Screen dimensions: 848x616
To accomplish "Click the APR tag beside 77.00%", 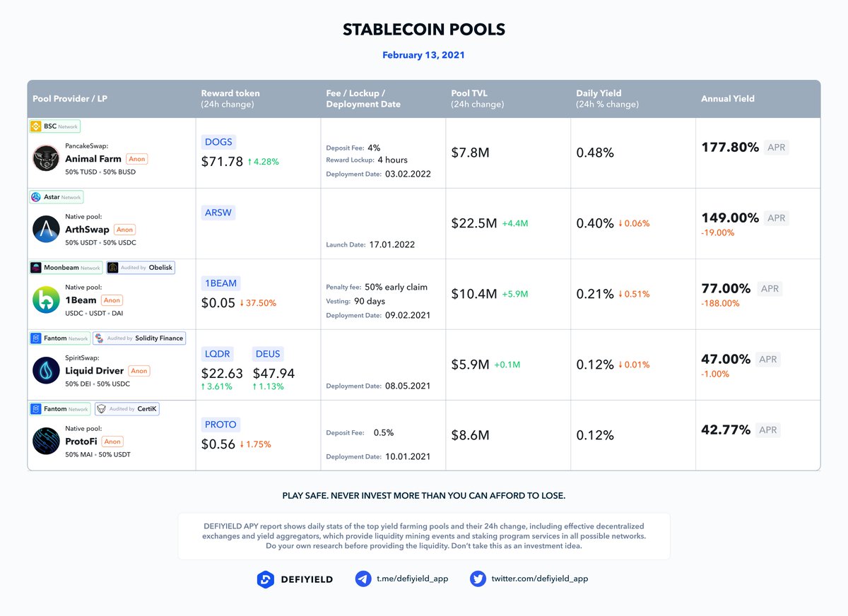I will click(768, 289).
